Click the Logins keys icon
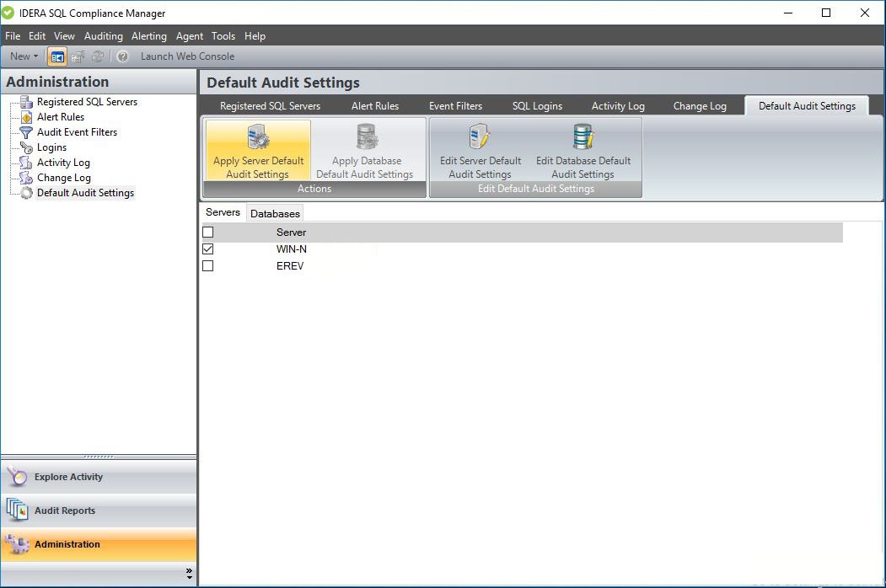This screenshot has width=886, height=588. pos(26,147)
